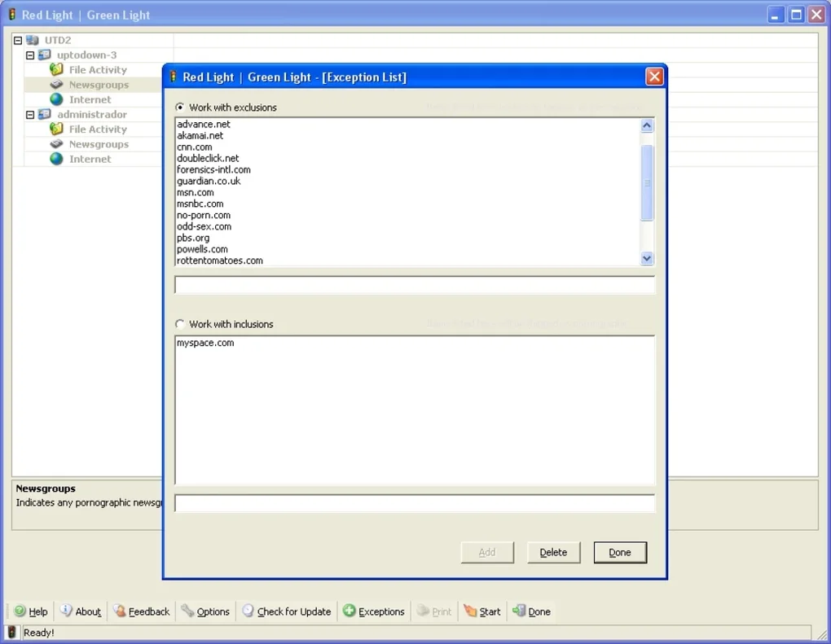
Task: Click the Check for Update icon
Action: click(248, 611)
